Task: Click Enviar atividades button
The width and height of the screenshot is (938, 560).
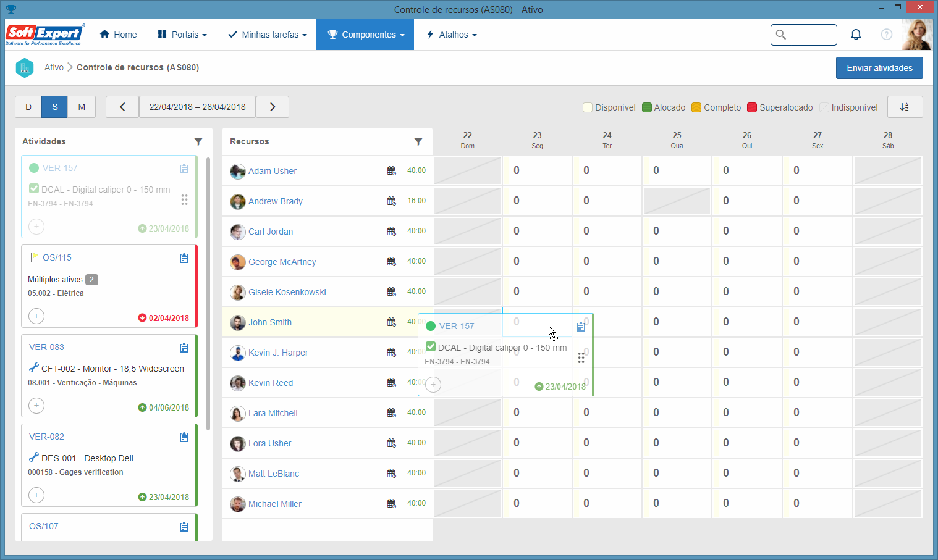Action: coord(879,68)
